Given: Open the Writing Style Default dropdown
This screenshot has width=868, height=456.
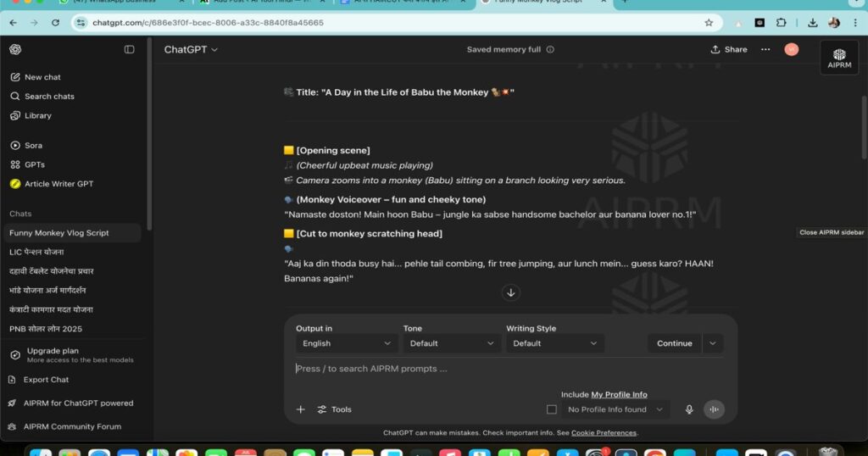Looking at the screenshot, I should (x=554, y=343).
